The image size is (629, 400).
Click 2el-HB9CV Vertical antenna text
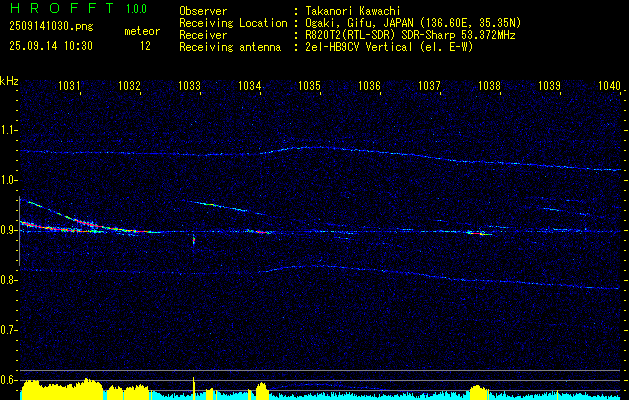pyautogui.click(x=389, y=47)
